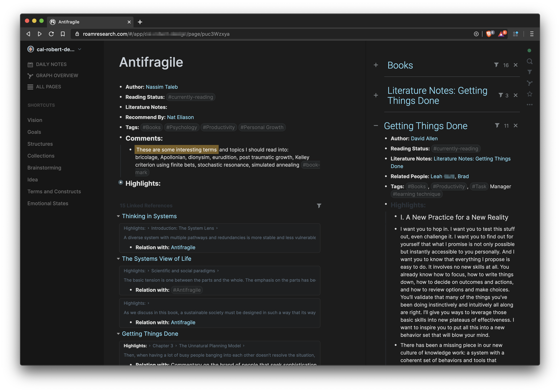This screenshot has height=392, width=560.
Task: Click the star icon to shortcut page
Action: pyautogui.click(x=529, y=94)
